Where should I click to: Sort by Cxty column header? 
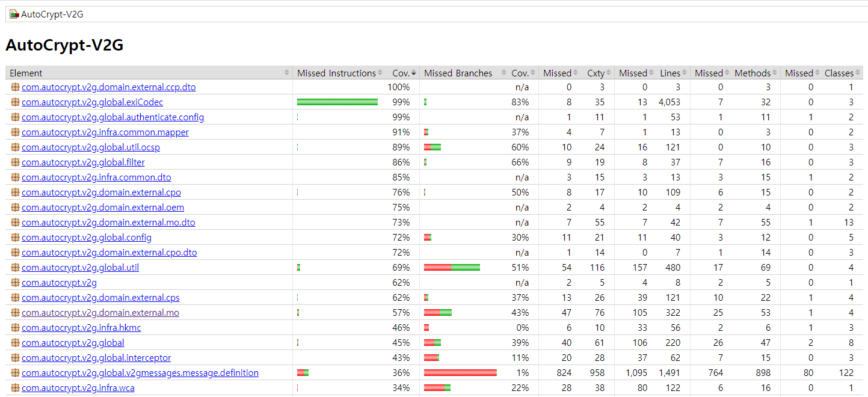point(595,73)
